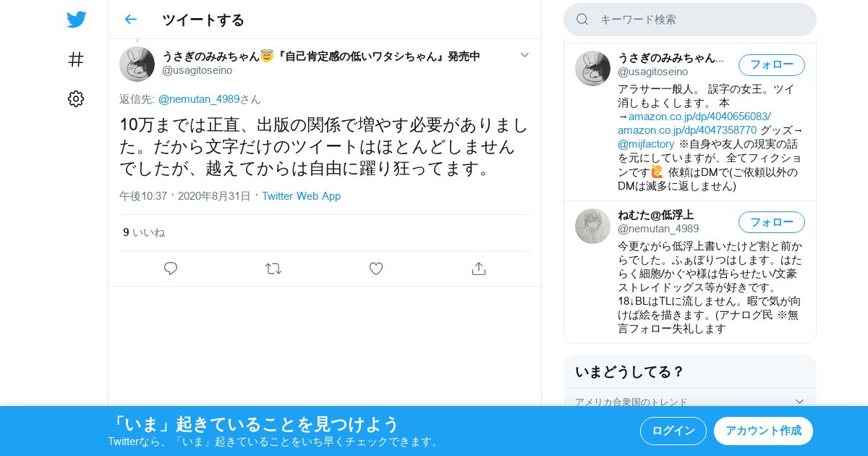
Task: Reply using the speech bubble icon
Action: (171, 269)
